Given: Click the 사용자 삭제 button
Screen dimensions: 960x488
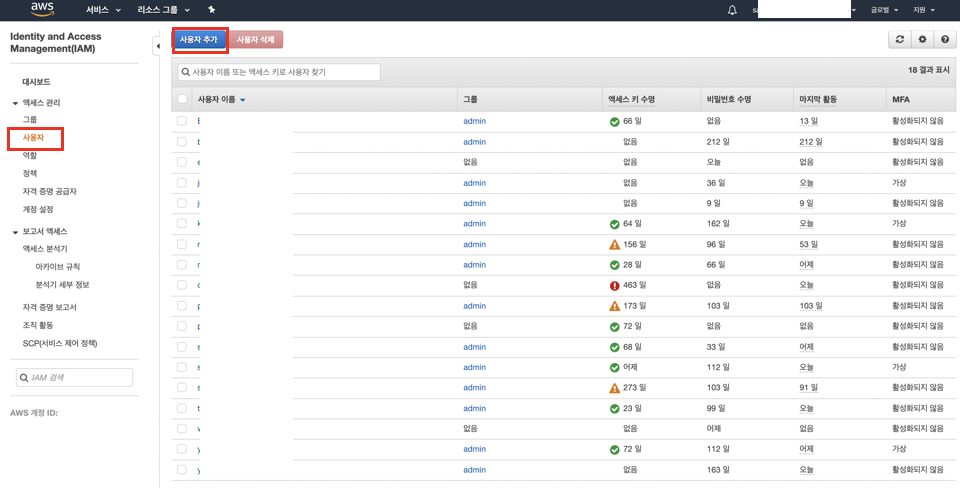Looking at the screenshot, I should (x=255, y=39).
